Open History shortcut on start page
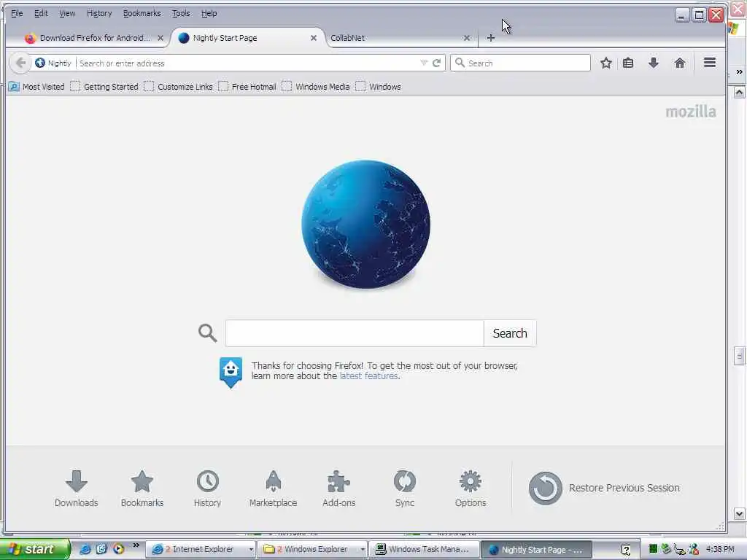 [207, 488]
